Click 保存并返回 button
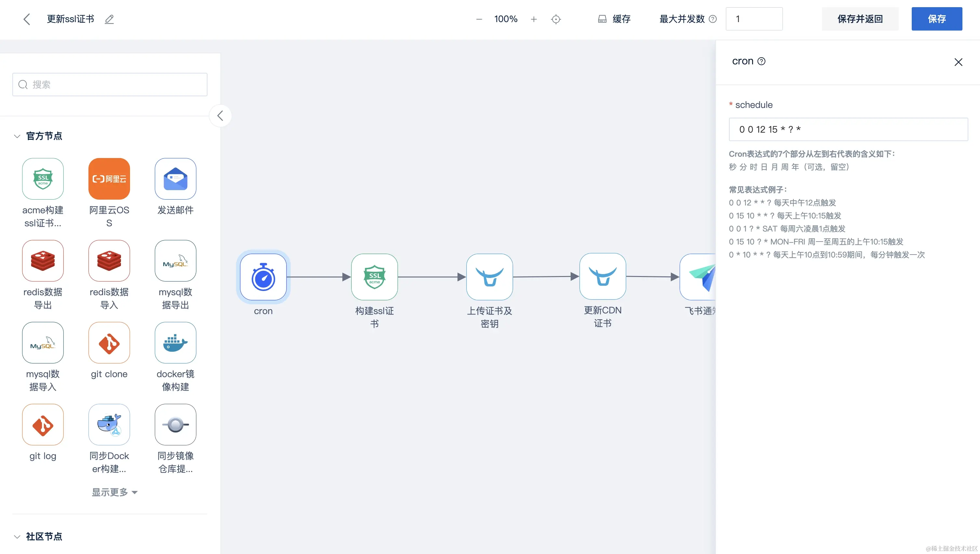Screen dimensions: 980x554 coord(860,19)
